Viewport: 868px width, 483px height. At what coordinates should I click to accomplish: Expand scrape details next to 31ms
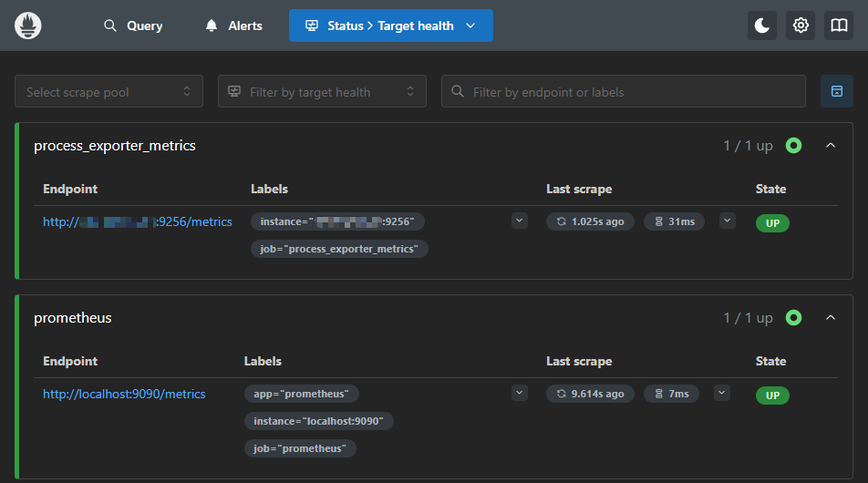(727, 221)
